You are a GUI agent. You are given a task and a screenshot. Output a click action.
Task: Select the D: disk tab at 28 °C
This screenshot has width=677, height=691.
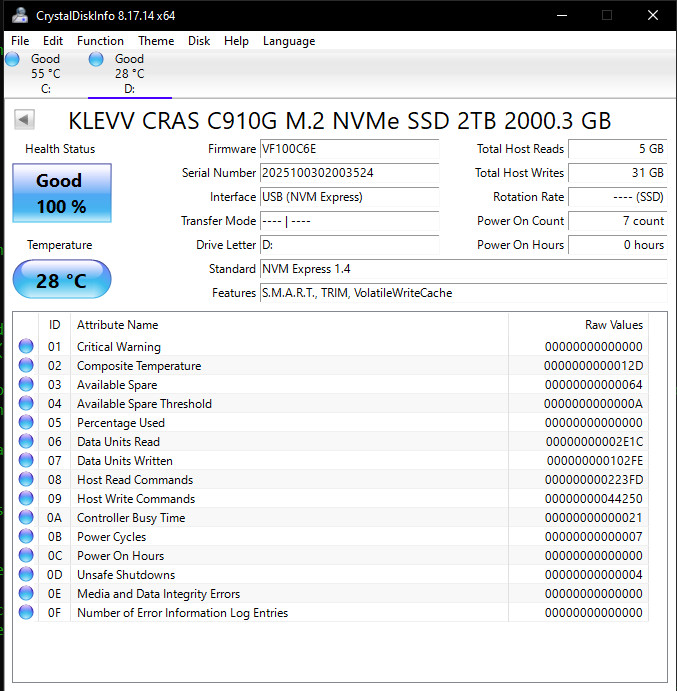130,74
